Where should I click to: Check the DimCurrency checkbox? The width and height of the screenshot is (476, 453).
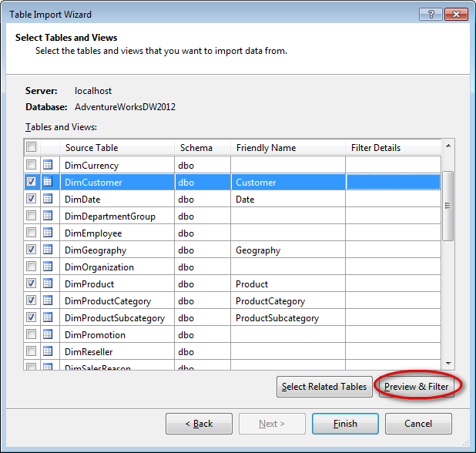point(32,165)
